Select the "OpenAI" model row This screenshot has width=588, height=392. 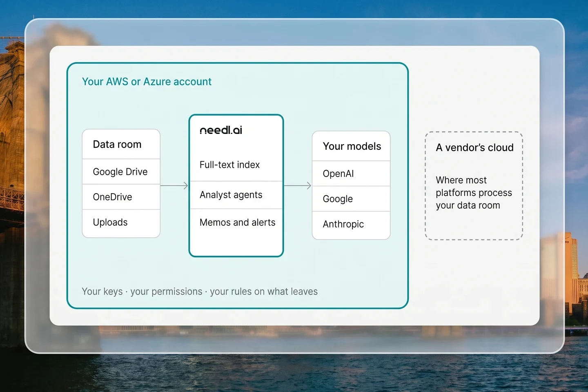(x=351, y=174)
